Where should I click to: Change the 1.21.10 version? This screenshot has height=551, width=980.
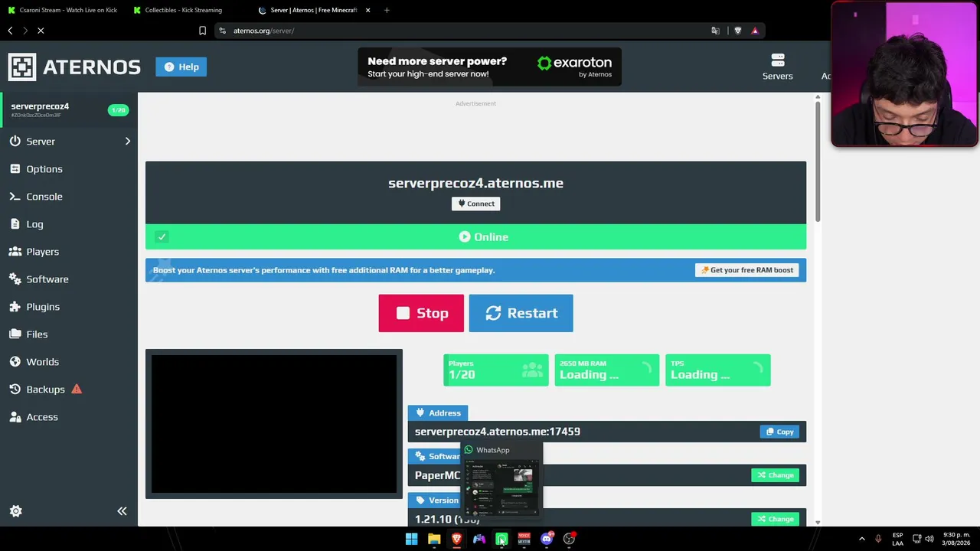pyautogui.click(x=775, y=519)
